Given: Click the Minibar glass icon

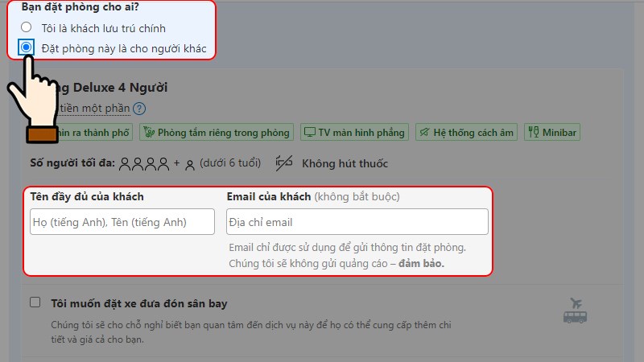Looking at the screenshot, I should click(x=534, y=132).
